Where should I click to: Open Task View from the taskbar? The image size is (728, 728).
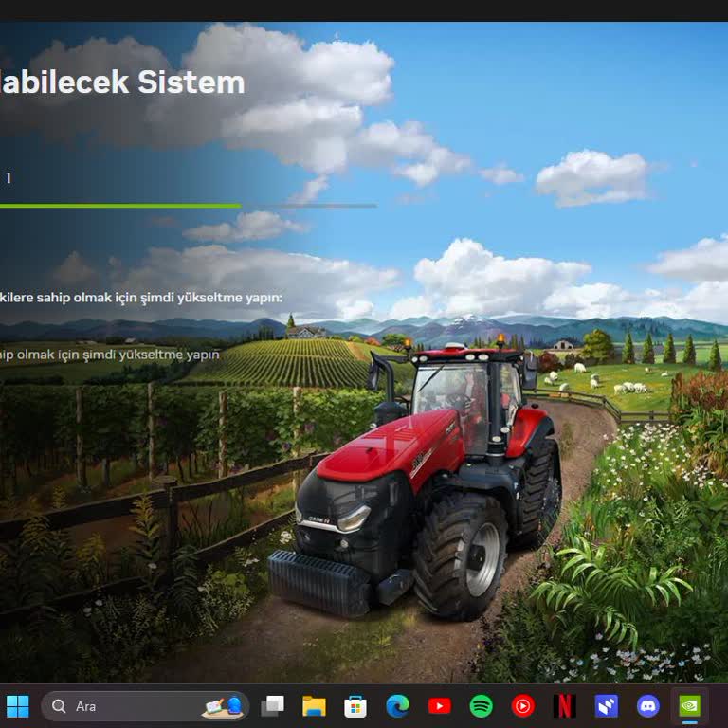coord(273,706)
